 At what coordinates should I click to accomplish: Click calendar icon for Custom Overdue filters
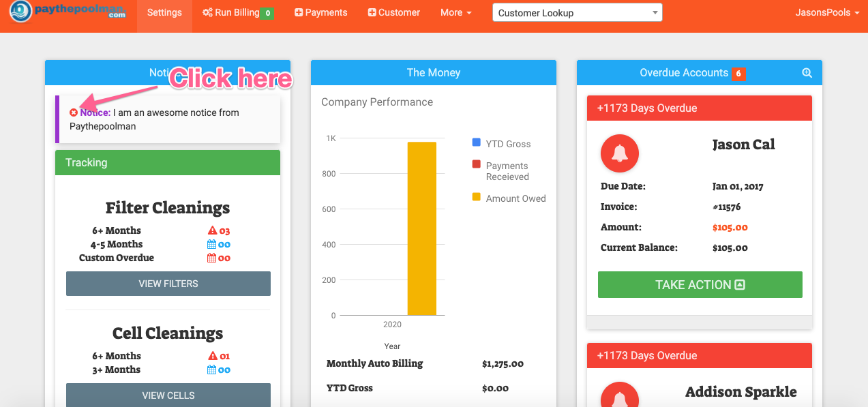212,258
